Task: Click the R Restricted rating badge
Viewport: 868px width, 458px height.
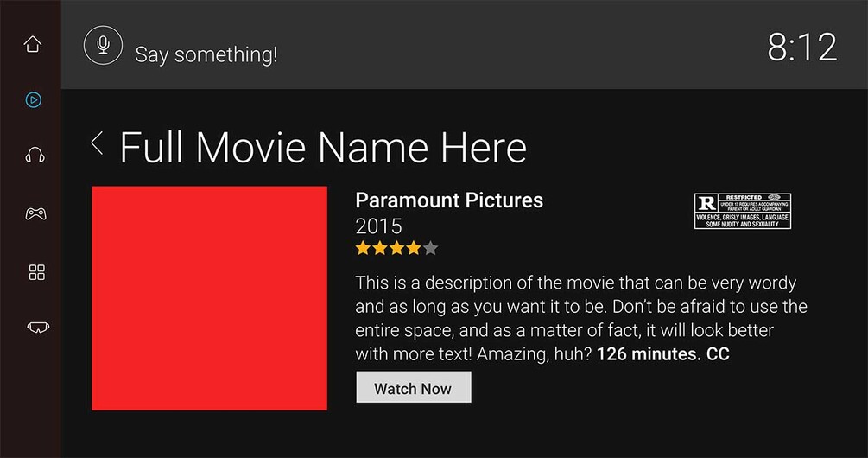Action: [x=743, y=211]
